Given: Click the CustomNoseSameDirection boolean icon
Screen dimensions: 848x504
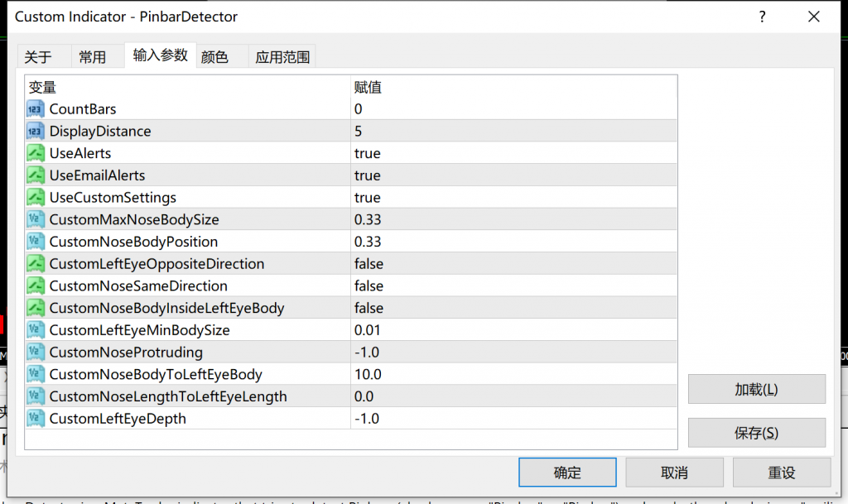Looking at the screenshot, I should tap(36, 286).
